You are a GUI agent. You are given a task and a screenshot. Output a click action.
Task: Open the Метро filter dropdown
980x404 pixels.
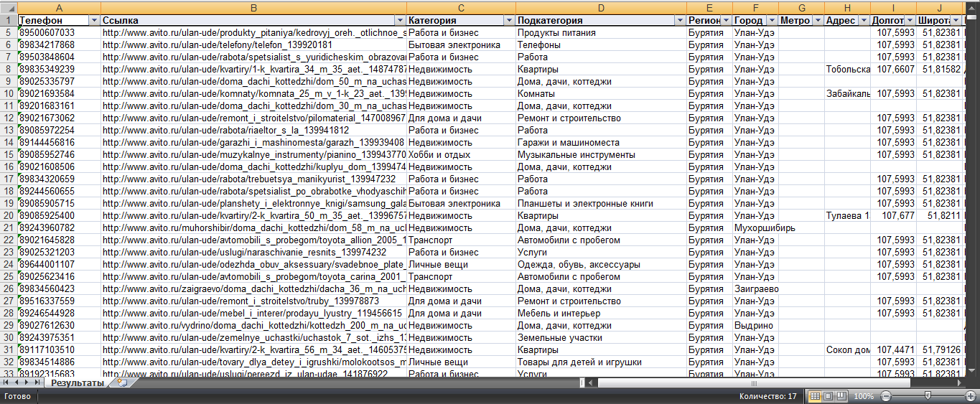pos(817,21)
